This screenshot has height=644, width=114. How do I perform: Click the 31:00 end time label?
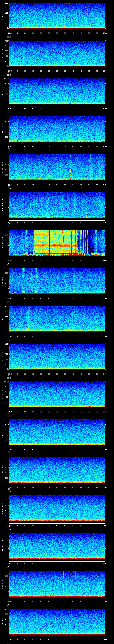[105, 639]
